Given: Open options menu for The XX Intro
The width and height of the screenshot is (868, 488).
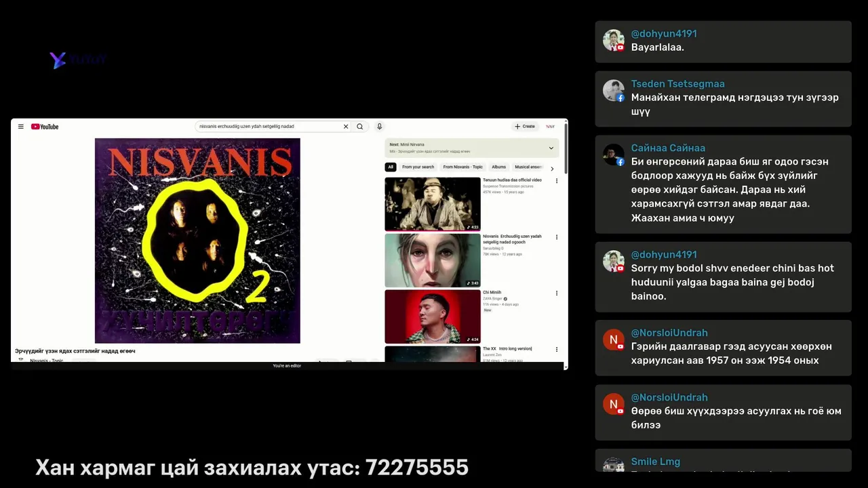Looking at the screenshot, I should [557, 350].
